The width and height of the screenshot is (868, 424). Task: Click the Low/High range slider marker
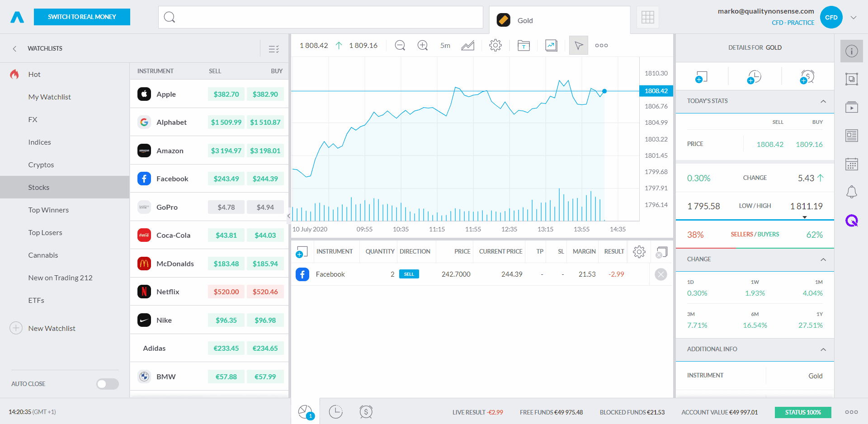(x=804, y=217)
